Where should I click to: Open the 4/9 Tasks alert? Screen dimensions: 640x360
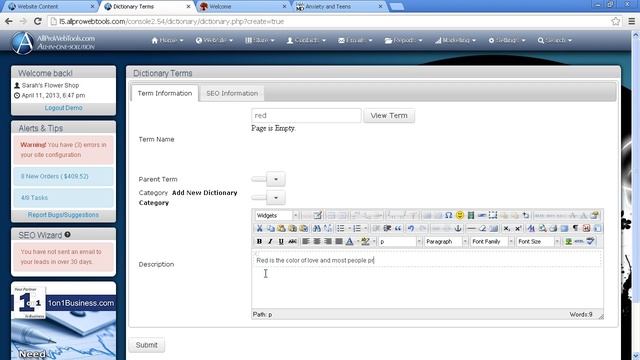[x=63, y=198]
